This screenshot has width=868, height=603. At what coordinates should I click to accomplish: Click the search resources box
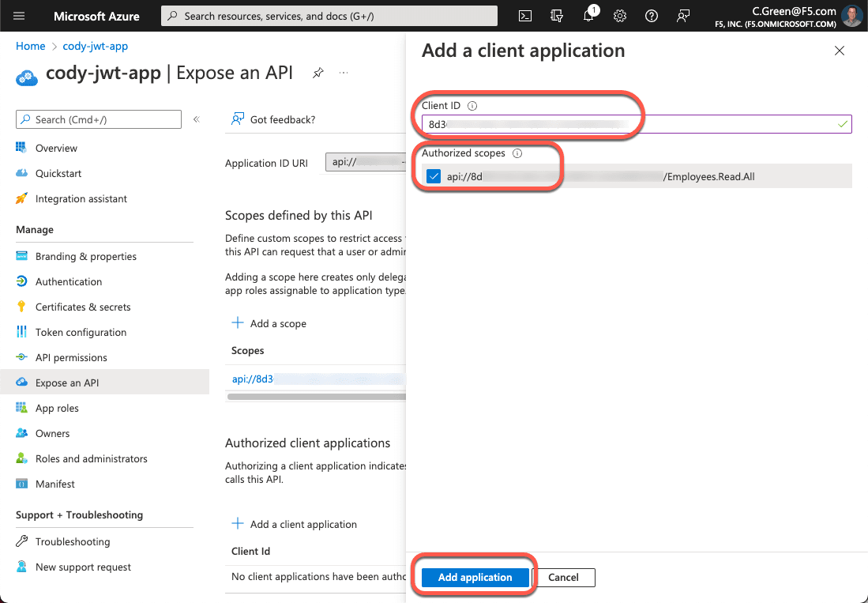click(329, 15)
